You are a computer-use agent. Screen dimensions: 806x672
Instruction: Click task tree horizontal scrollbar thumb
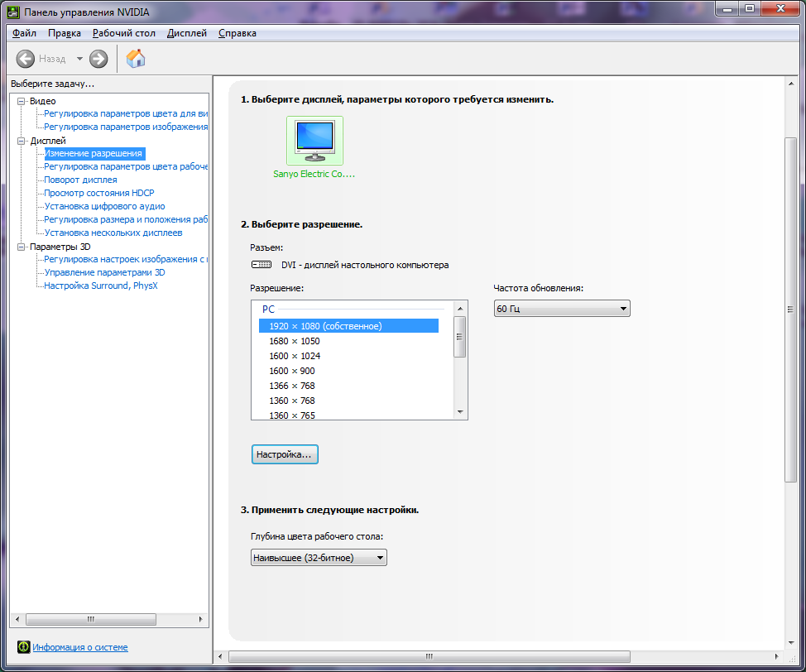point(91,620)
